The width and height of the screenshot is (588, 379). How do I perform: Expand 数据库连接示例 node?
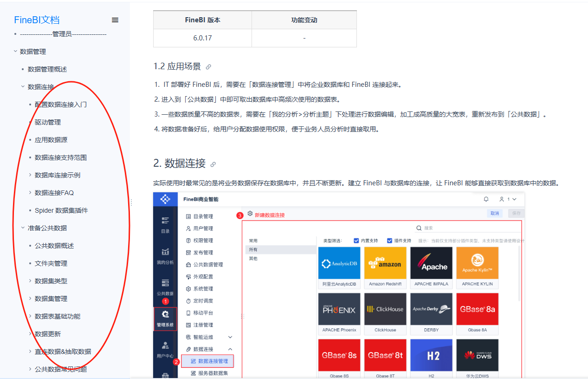click(x=31, y=175)
